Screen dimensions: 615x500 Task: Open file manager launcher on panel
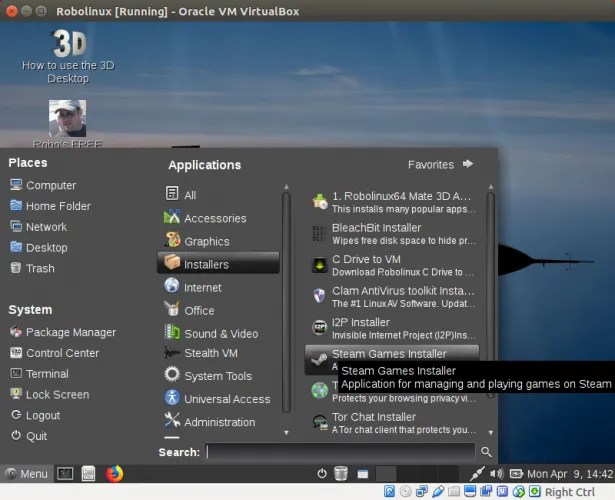coord(88,474)
